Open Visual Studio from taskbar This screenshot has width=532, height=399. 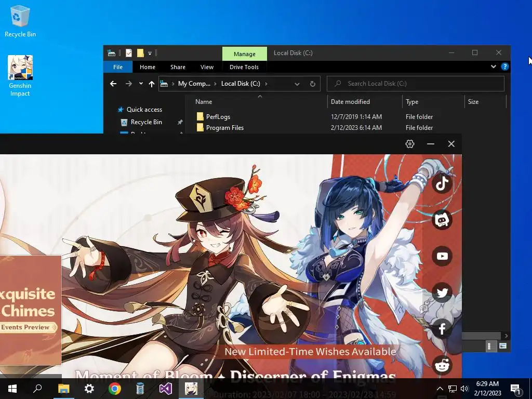(166, 389)
